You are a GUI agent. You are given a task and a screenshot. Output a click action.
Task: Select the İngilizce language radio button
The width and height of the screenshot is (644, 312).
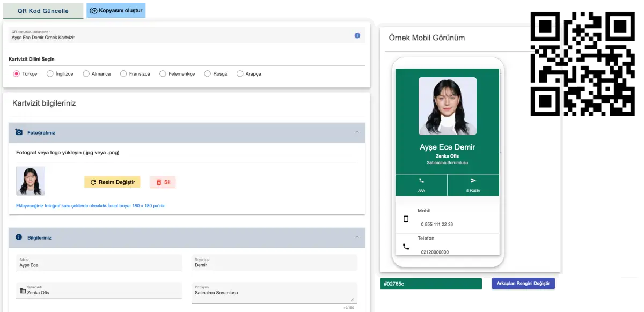click(x=50, y=74)
